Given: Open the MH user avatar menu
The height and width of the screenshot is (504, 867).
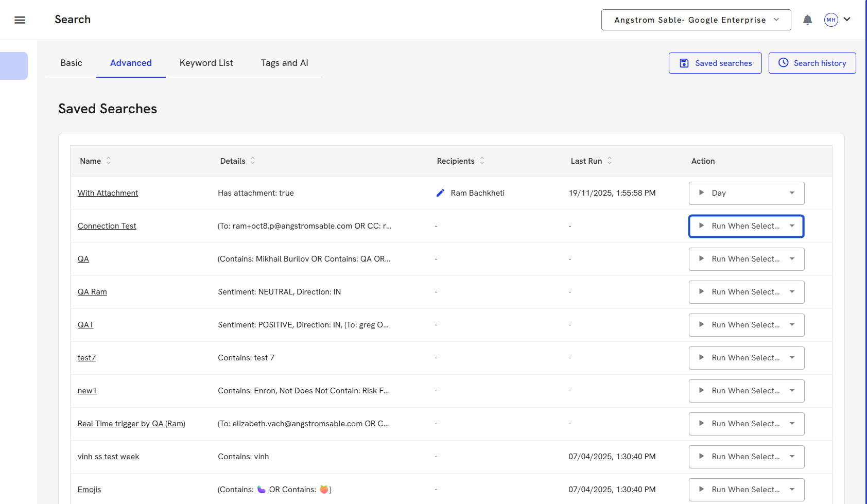Looking at the screenshot, I should tap(831, 20).
